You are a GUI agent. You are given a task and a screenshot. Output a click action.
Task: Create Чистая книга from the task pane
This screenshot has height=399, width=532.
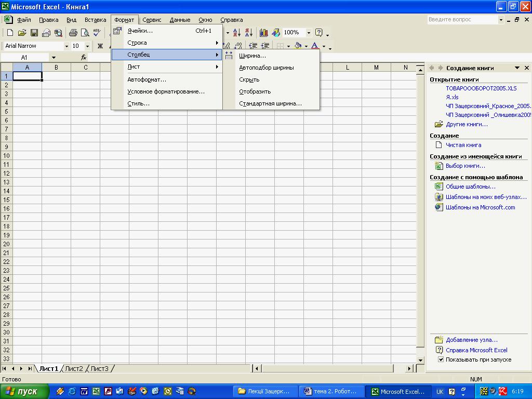(x=463, y=145)
